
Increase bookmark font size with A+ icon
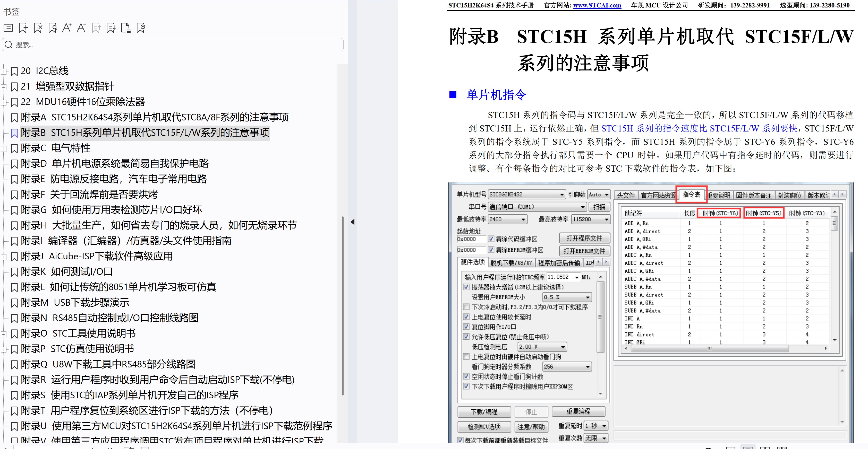(x=67, y=28)
